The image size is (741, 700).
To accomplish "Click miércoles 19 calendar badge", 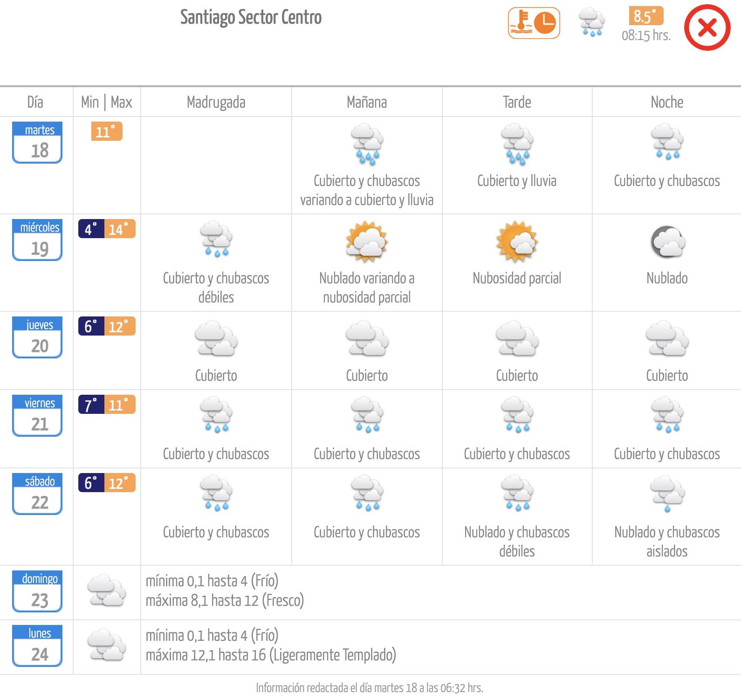I will click(37, 240).
